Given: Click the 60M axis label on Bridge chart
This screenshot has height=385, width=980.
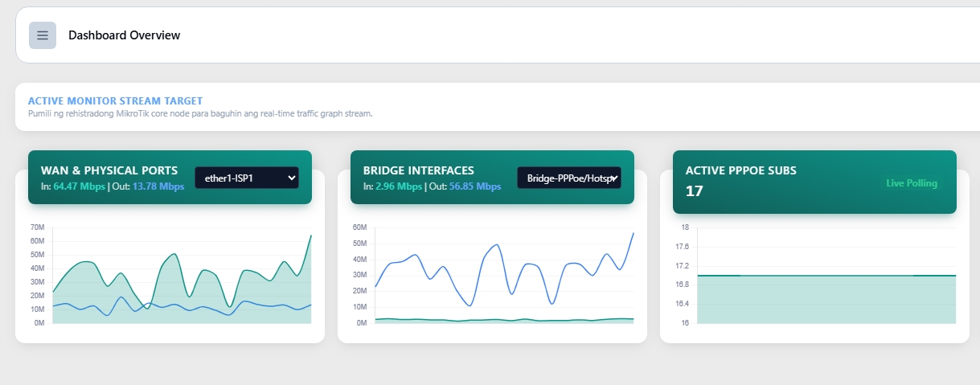Looking at the screenshot, I should coord(359,228).
